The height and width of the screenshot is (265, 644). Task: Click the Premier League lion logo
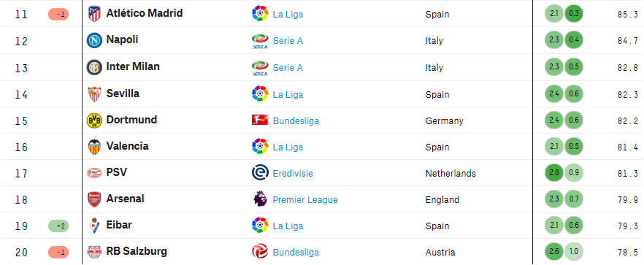[260, 199]
